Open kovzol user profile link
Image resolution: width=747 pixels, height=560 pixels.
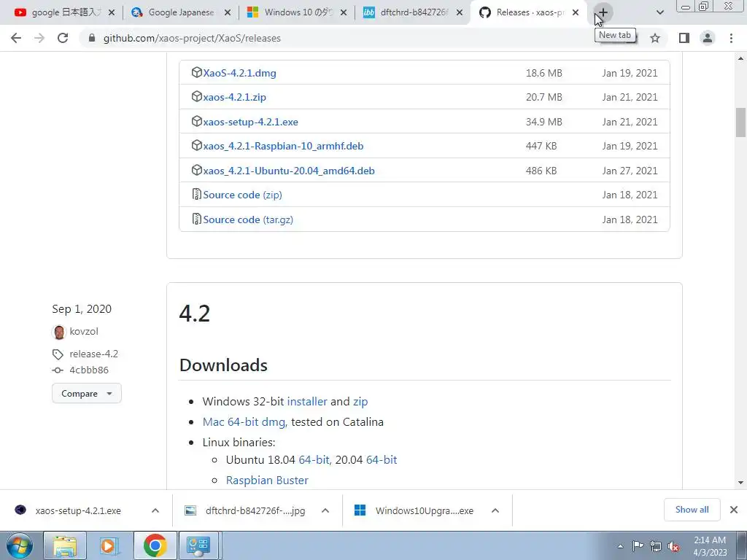tap(84, 332)
